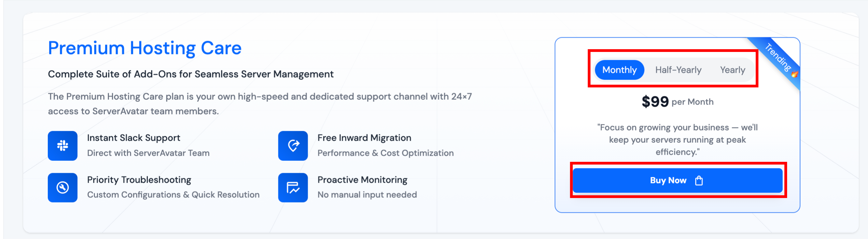Click the Priority Troubleshooting wrench icon
Image resolution: width=868 pixels, height=239 pixels.
click(x=62, y=187)
